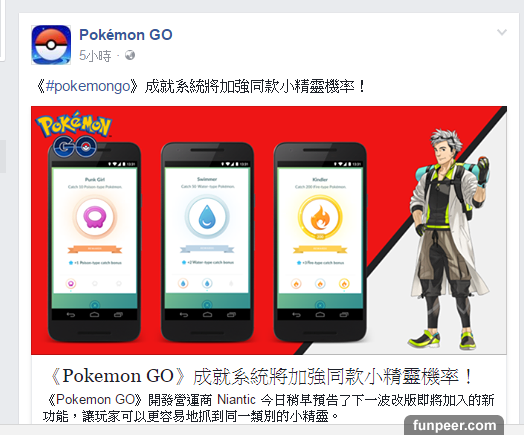This screenshot has width=524, height=435.
Task: Open the article headline about 成就系統
Action: tap(261, 376)
